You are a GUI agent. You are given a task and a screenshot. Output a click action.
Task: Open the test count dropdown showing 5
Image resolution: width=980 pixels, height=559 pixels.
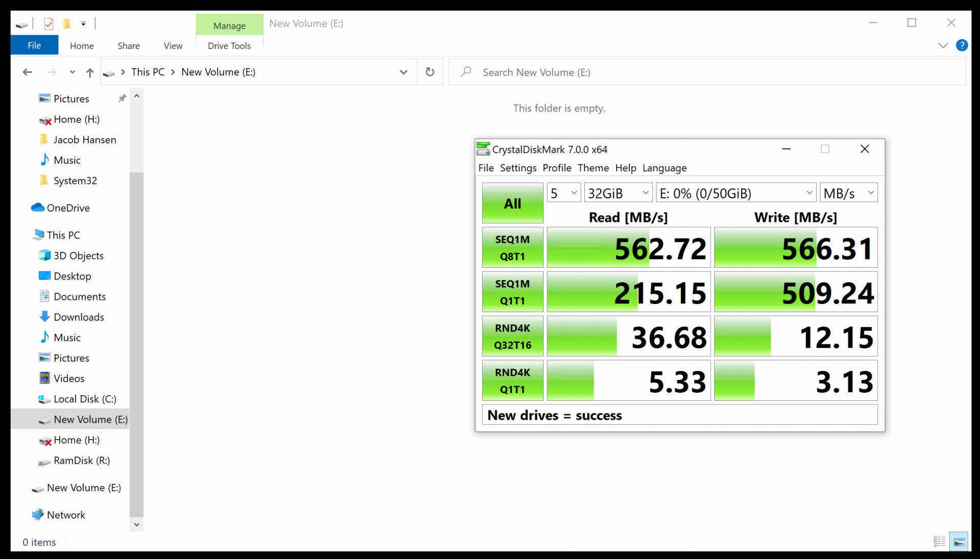(x=563, y=193)
